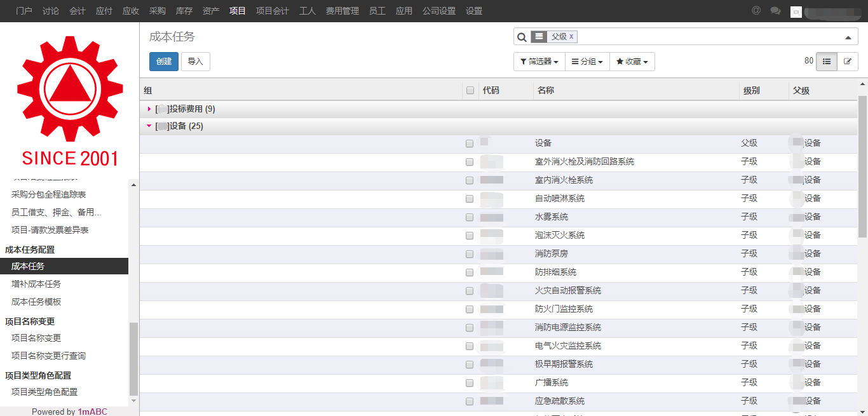
Task: Open the 极早期报警系统 record
Action: (564, 365)
